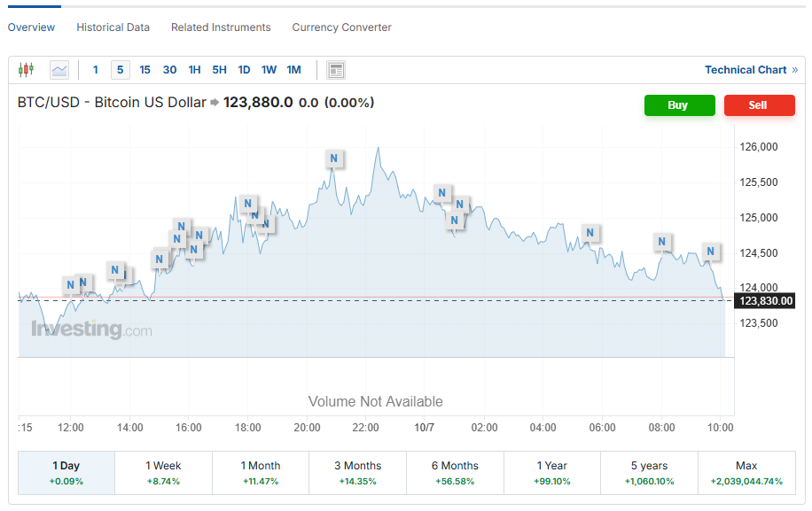The image size is (812, 511).
Task: Open the Historical Data tab
Action: coord(113,27)
